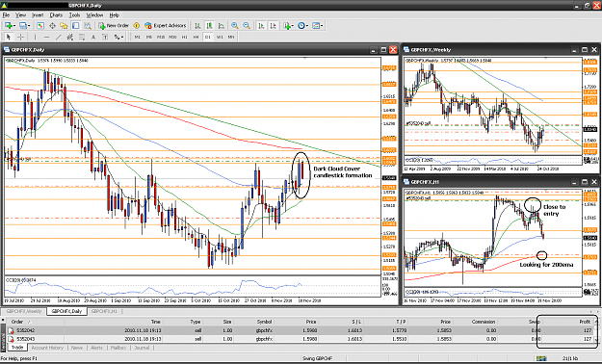Viewport: 602px width, 364px height.
Task: Open the Account History tab
Action: click(47, 348)
